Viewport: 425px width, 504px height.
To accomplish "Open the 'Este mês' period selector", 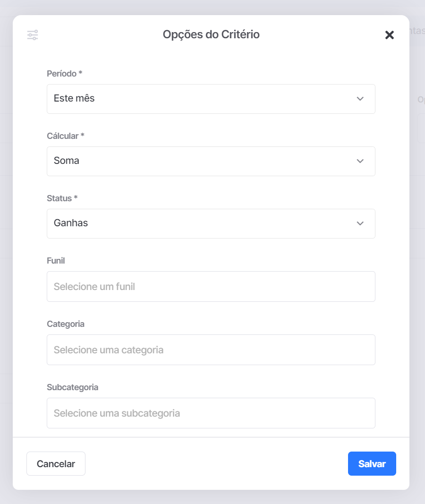I will coord(211,99).
